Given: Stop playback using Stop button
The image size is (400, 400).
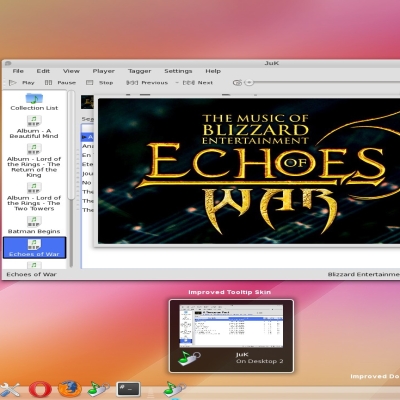Looking at the screenshot, I should pyautogui.click(x=100, y=83).
